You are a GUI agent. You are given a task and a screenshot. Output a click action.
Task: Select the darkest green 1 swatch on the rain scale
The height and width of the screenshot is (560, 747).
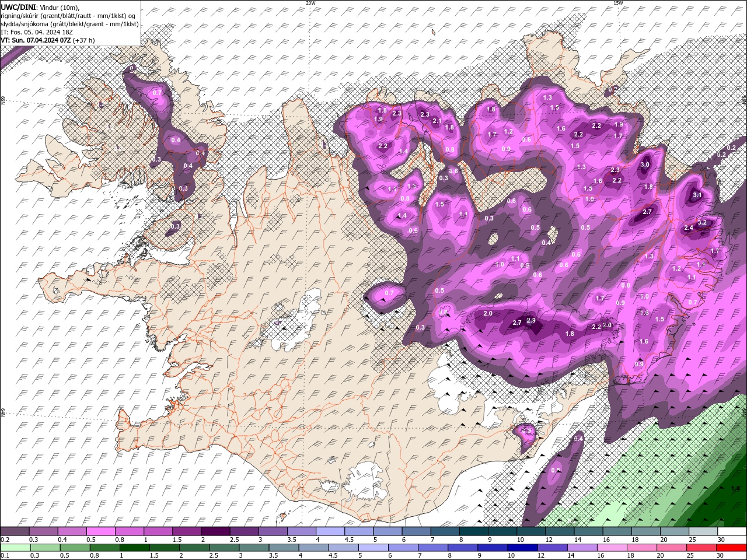point(135,548)
